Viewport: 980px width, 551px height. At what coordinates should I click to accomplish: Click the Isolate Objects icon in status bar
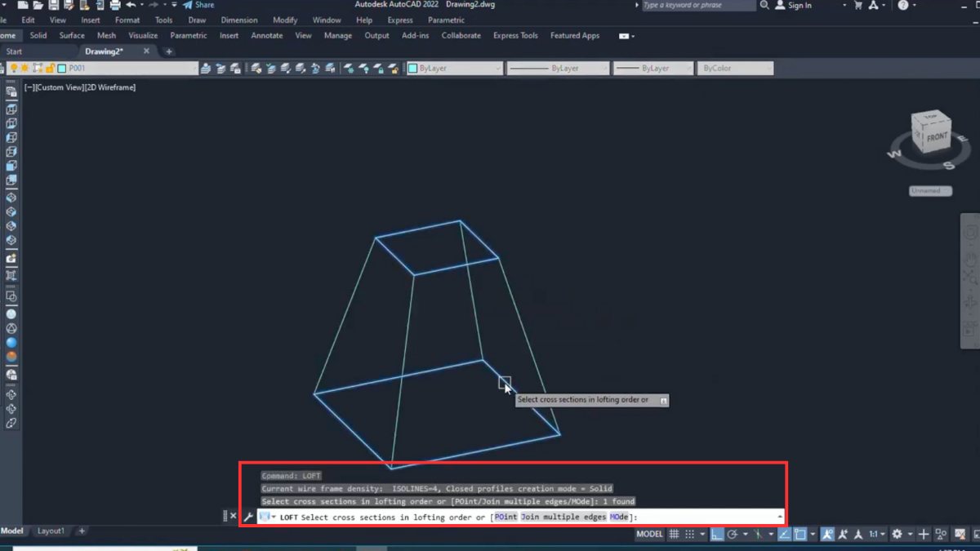pos(940,534)
